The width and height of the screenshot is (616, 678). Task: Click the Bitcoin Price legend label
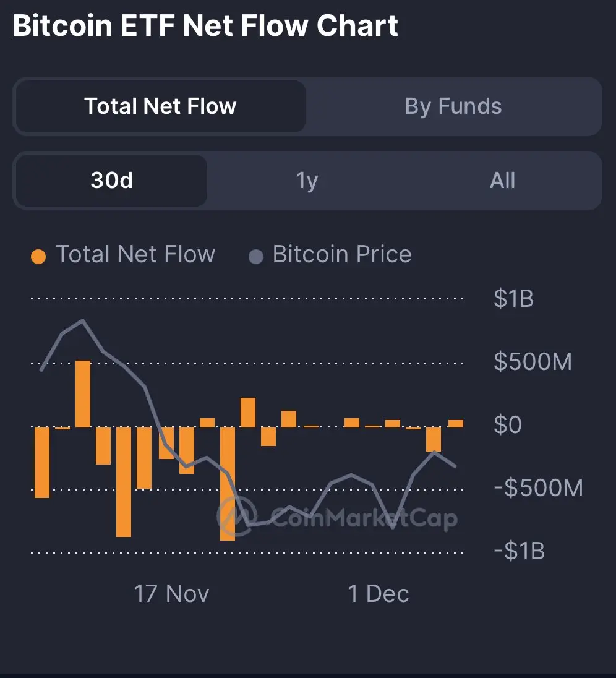342,254
